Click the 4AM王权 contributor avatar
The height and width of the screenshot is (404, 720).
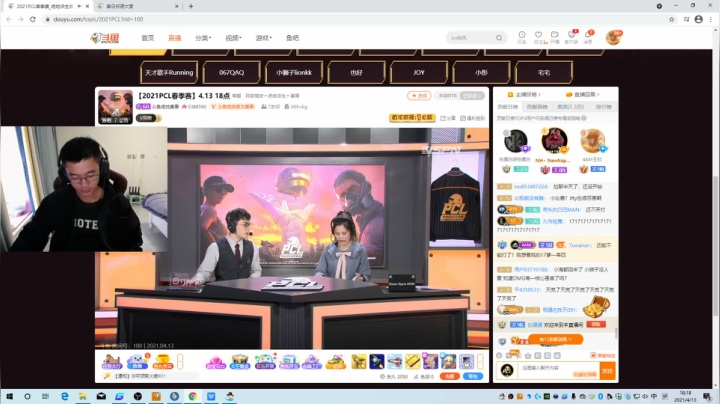click(x=592, y=141)
